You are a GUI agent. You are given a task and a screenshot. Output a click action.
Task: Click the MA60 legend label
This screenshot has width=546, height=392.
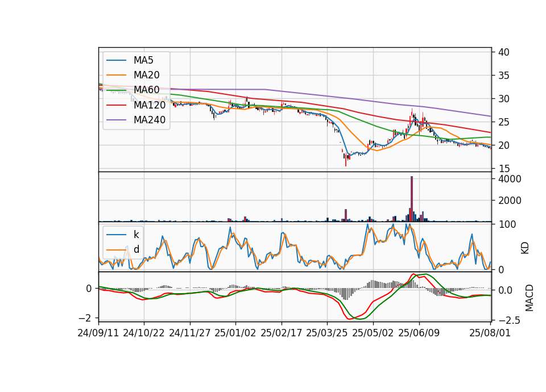pyautogui.click(x=146, y=90)
